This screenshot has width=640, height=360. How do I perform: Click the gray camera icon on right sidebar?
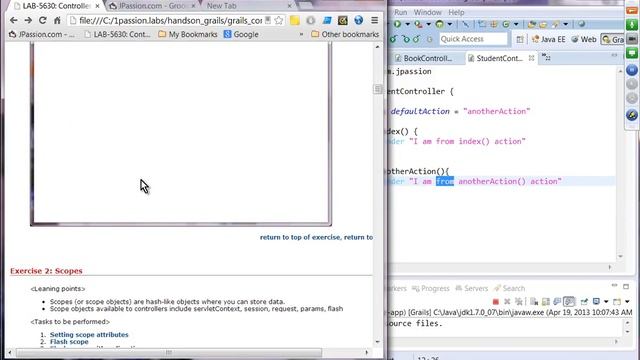point(632,39)
